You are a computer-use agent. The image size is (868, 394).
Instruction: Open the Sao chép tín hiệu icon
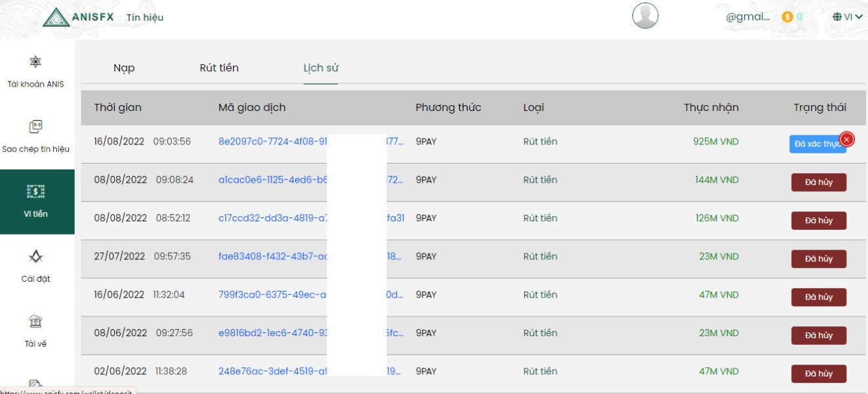tap(35, 127)
